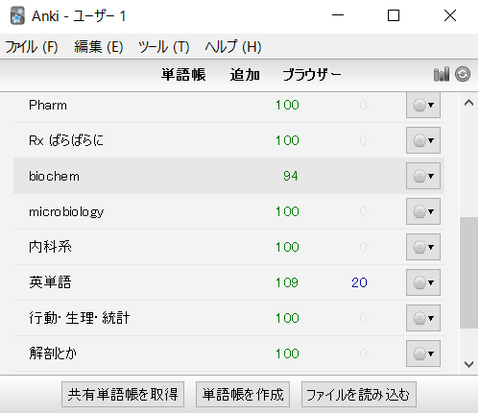Click the green 100 count for 行動・生理・統計
This screenshot has width=480, height=415.
(x=287, y=318)
